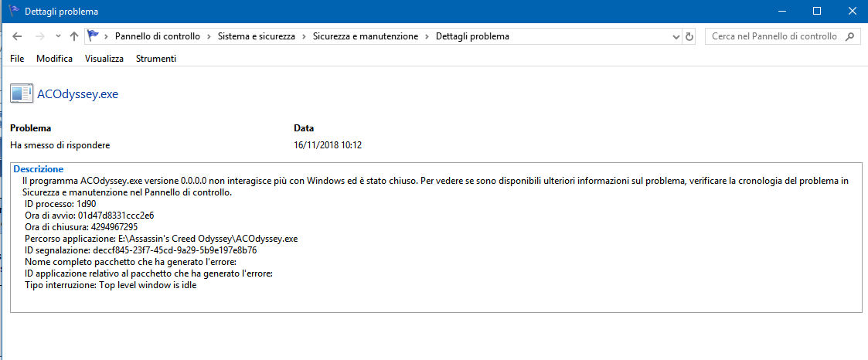The width and height of the screenshot is (868, 360).
Task: Open the Modifica menu
Action: (x=54, y=59)
